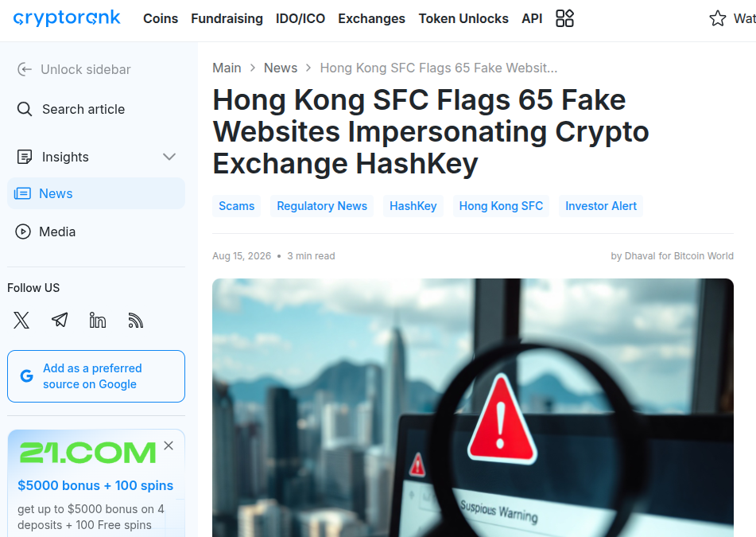Image resolution: width=756 pixels, height=537 pixels.
Task: Click the bonus deposit description text
Action: [91, 517]
